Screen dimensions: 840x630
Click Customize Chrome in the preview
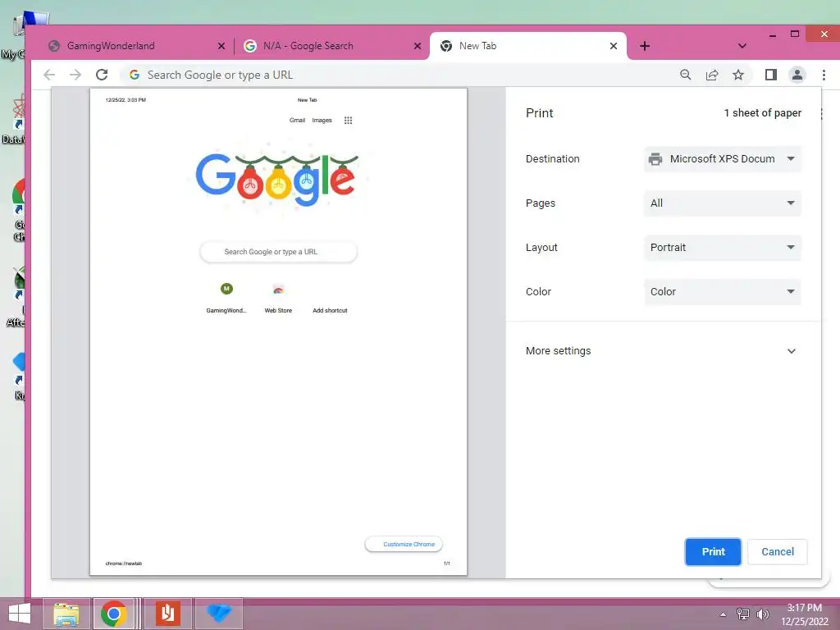pyautogui.click(x=404, y=545)
